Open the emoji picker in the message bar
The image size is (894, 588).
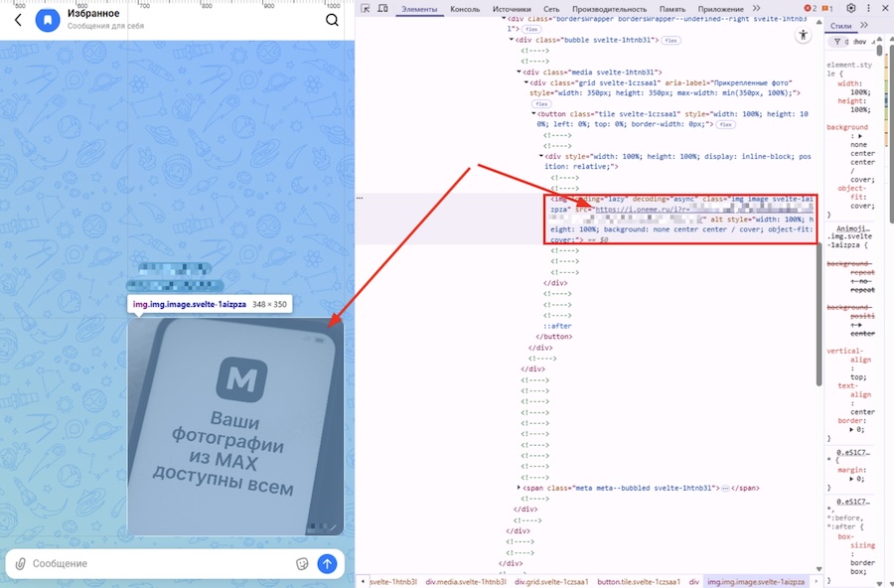301,563
